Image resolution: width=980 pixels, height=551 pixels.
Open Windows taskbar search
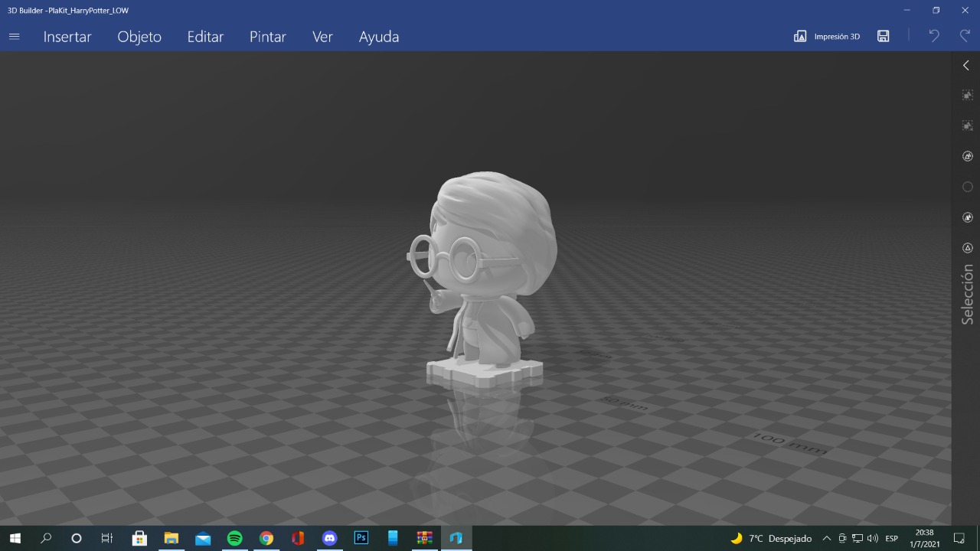pos(46,538)
